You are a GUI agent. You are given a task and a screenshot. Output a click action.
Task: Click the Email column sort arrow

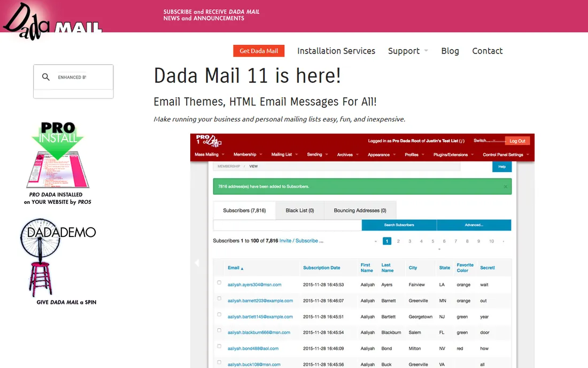click(x=242, y=268)
